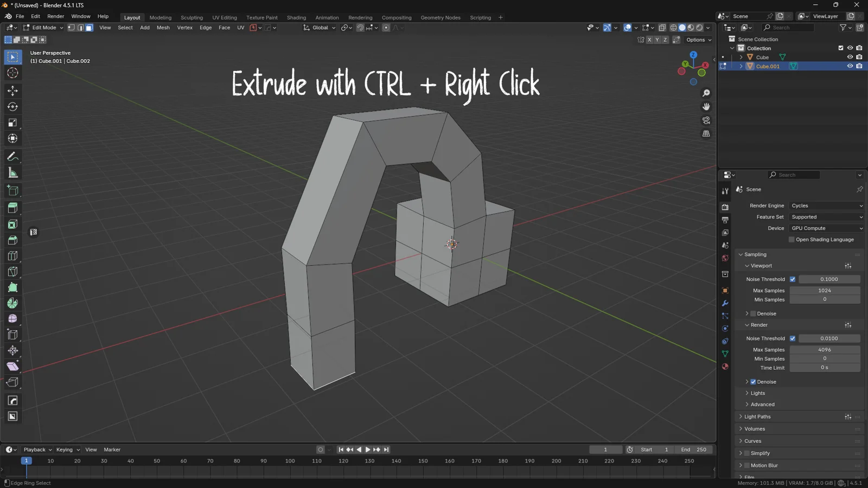Image resolution: width=868 pixels, height=488 pixels.
Task: Select the Cursor tool in toolbar
Action: click(x=12, y=73)
